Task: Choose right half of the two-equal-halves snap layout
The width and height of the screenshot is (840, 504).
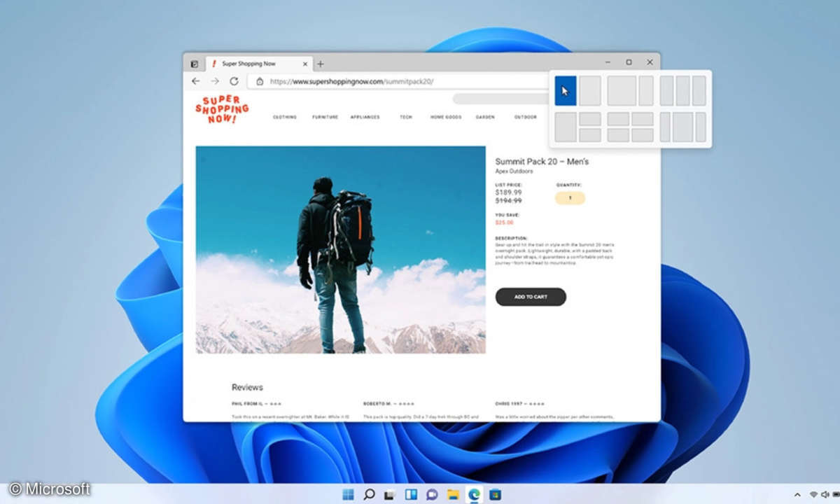Action: coord(590,91)
